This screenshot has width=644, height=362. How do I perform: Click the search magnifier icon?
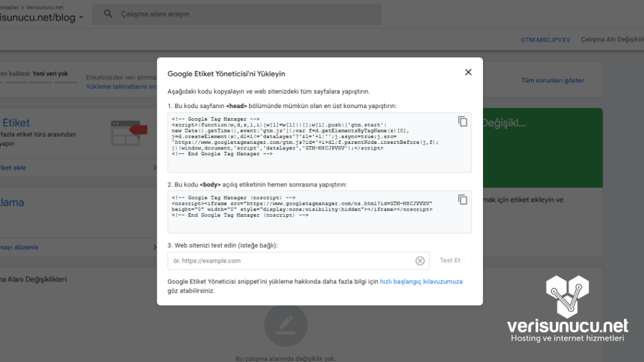(108, 14)
